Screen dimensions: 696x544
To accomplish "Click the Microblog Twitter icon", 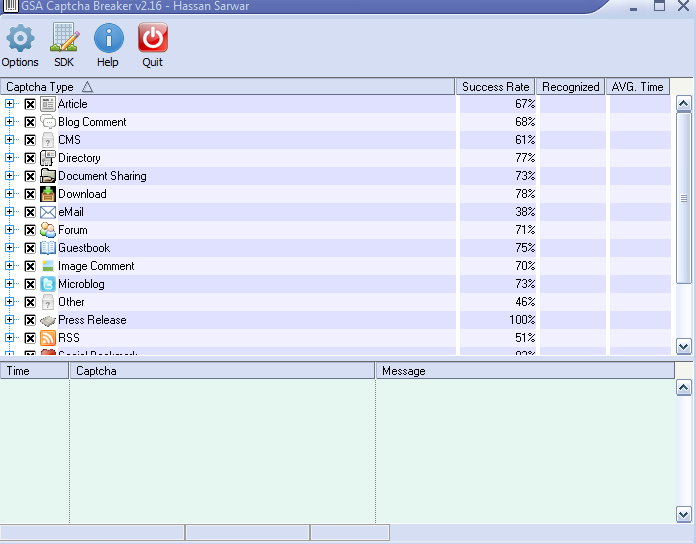I will click(x=48, y=284).
